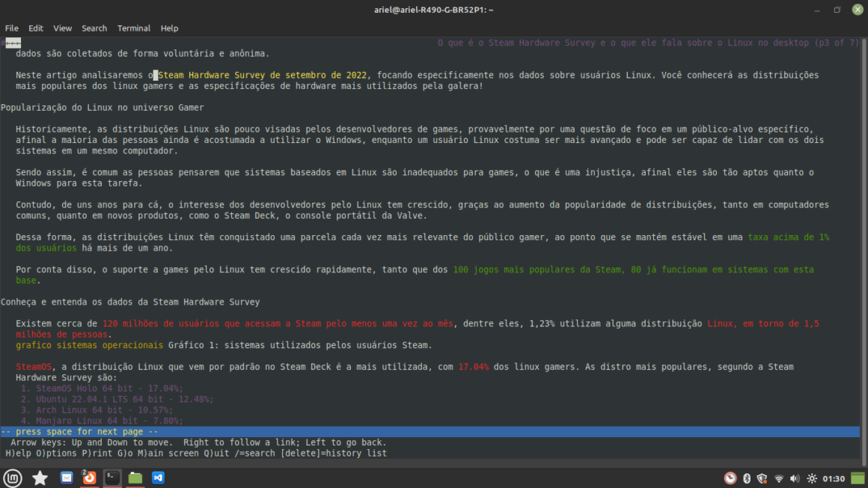This screenshot has height=488, width=868.
Task: Click the favorites star on the taskbar
Action: 39,478
